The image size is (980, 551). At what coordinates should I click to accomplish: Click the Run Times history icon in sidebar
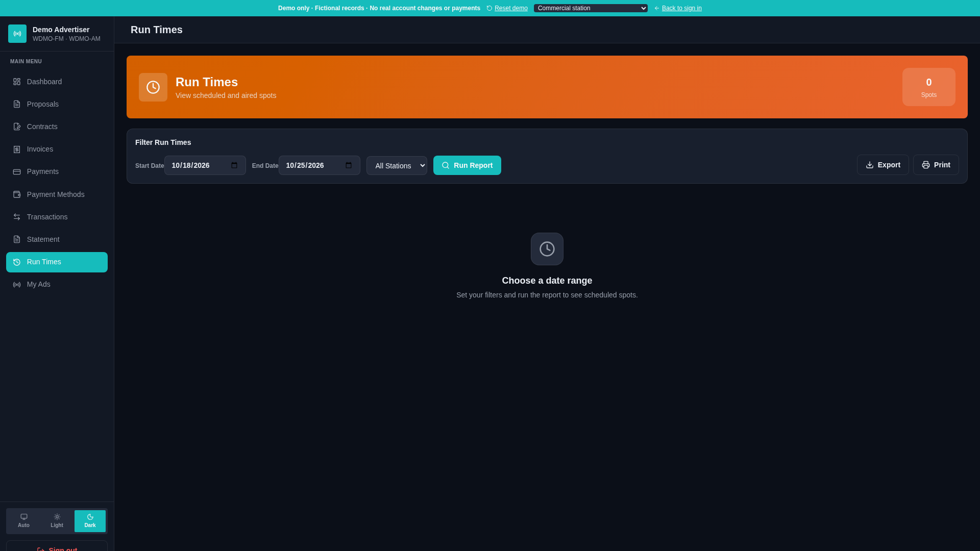tap(17, 262)
